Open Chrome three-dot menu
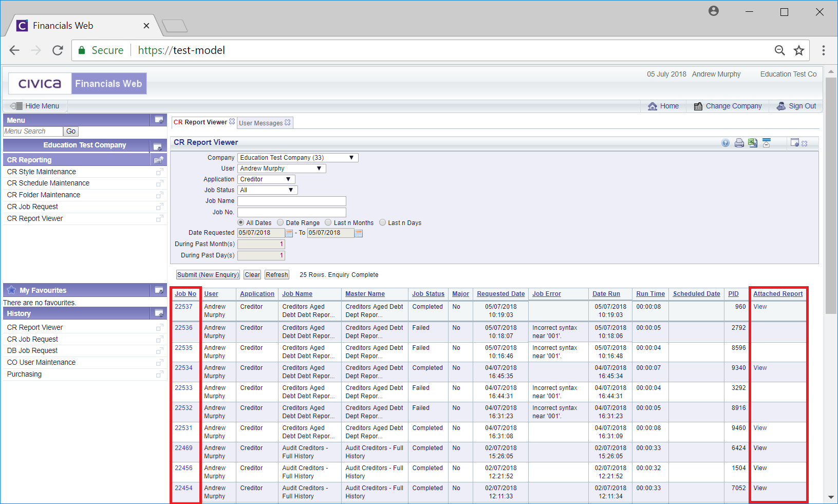Image resolution: width=838 pixels, height=504 pixels. (823, 50)
